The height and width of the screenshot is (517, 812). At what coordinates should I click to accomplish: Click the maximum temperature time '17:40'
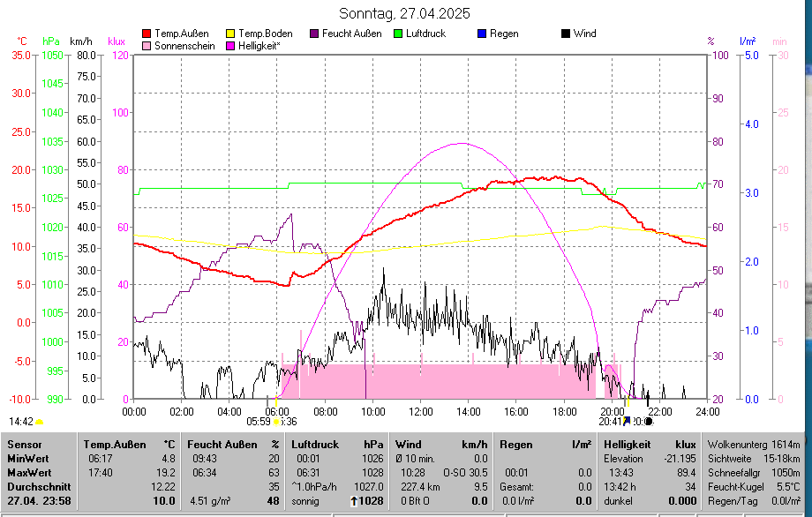pyautogui.click(x=100, y=473)
